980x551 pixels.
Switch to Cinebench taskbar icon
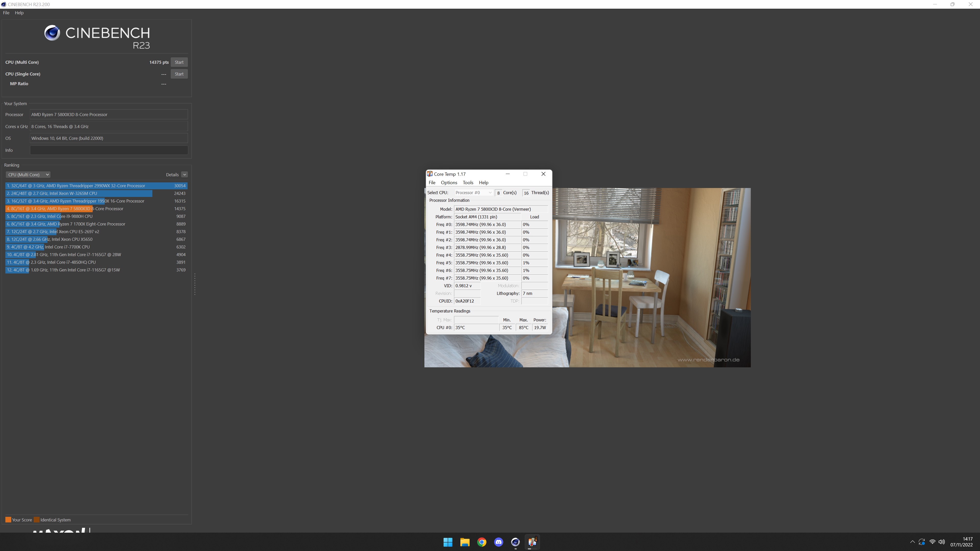tap(515, 542)
